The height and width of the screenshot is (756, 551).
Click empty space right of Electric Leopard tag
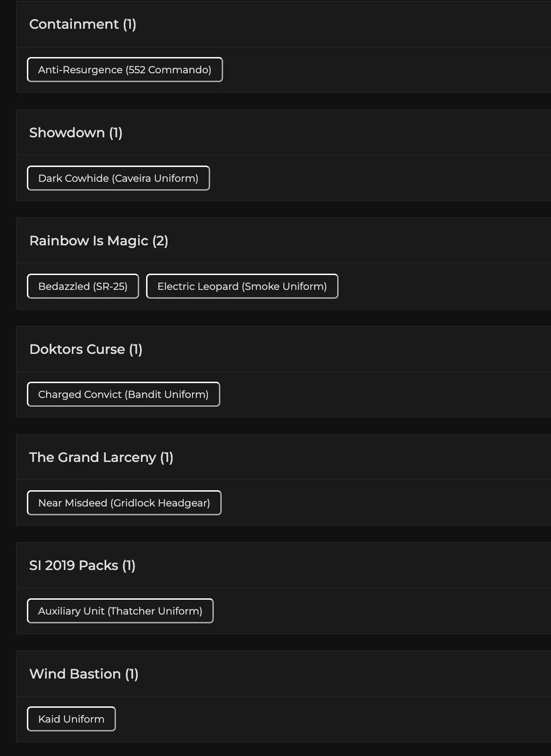(441, 286)
